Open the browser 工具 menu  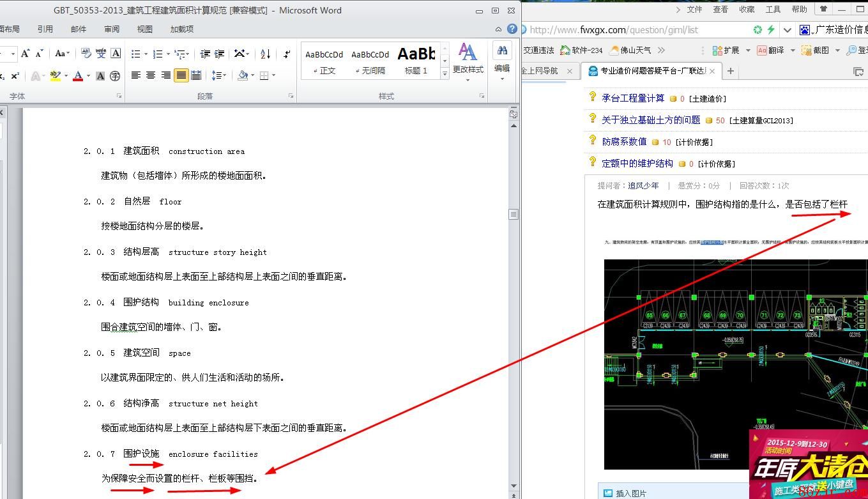pyautogui.click(x=773, y=10)
